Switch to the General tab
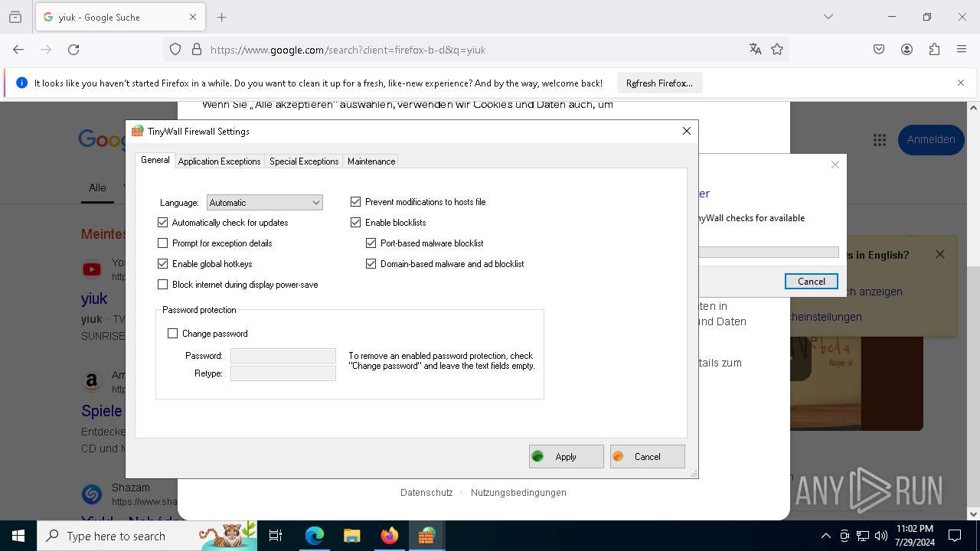This screenshot has width=980, height=551. coord(155,160)
